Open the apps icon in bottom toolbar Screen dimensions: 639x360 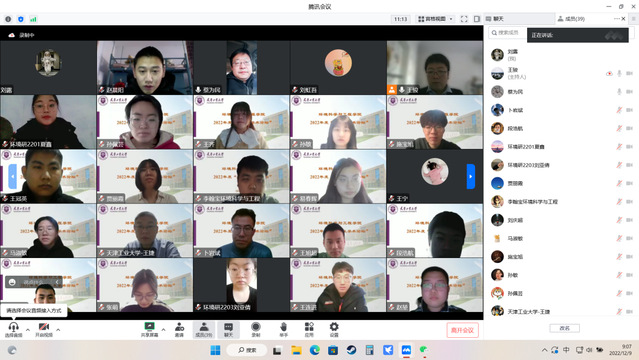click(x=309, y=327)
